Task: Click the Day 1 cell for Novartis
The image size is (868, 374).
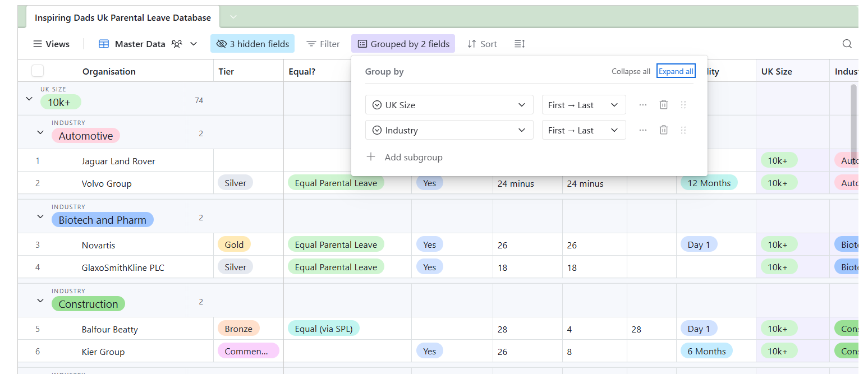Action: (x=699, y=244)
